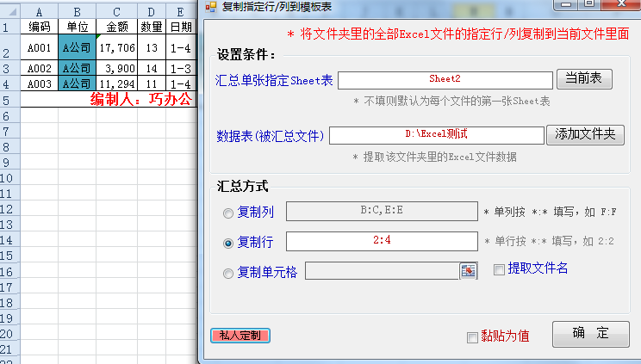Click quantity cell 13

coord(152,47)
